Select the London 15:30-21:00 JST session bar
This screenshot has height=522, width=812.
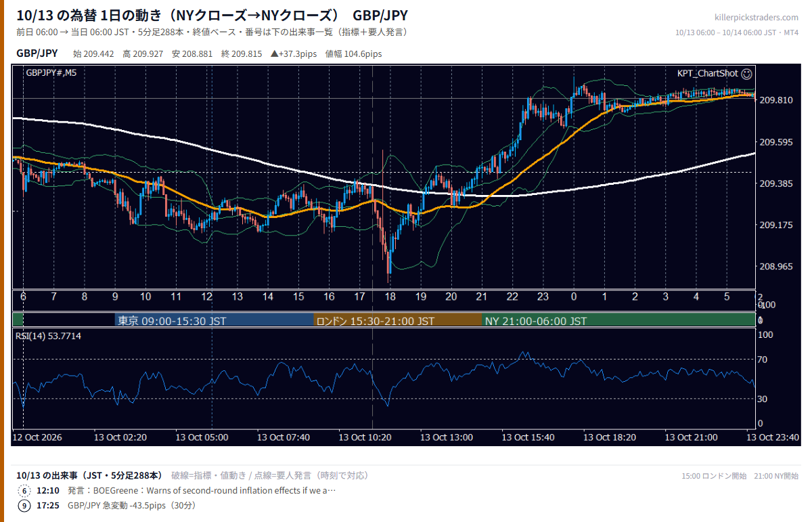397,321
